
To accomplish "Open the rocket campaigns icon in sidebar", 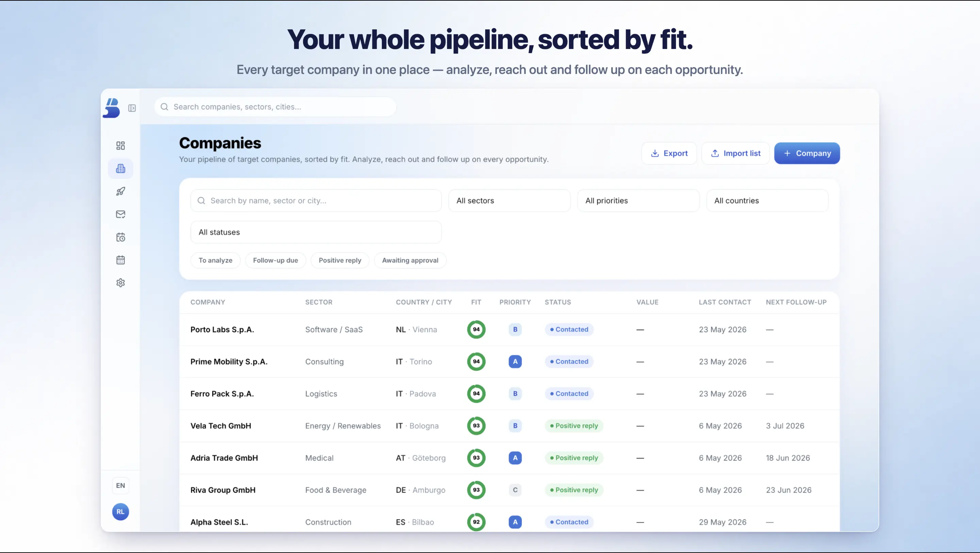I will coord(120,191).
